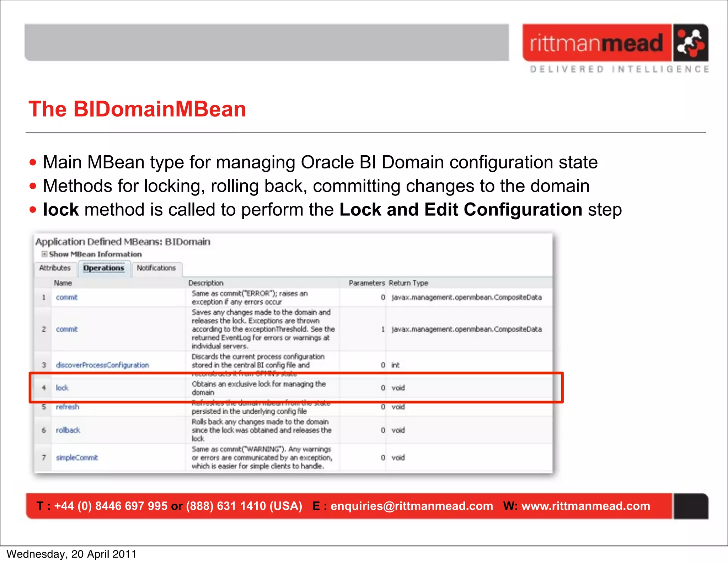Open the Notifications tab
Image resolution: width=728 pixels, height=564 pixels.
pos(156,268)
